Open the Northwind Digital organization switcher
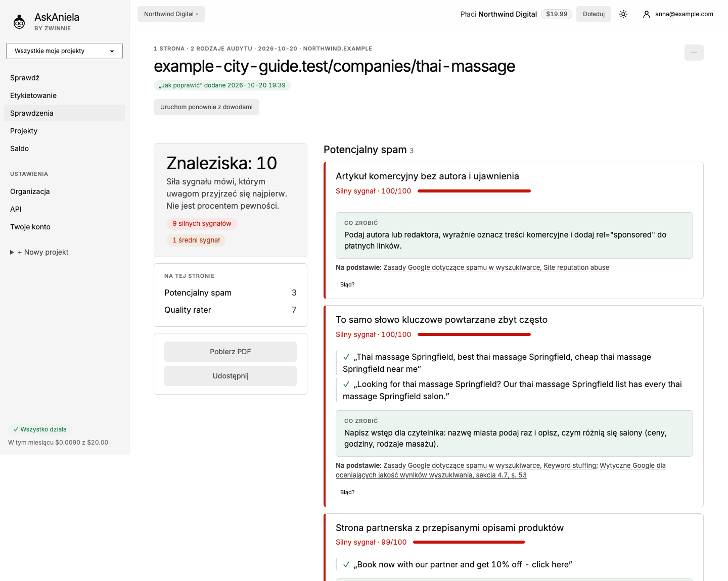728x581 pixels. click(171, 14)
